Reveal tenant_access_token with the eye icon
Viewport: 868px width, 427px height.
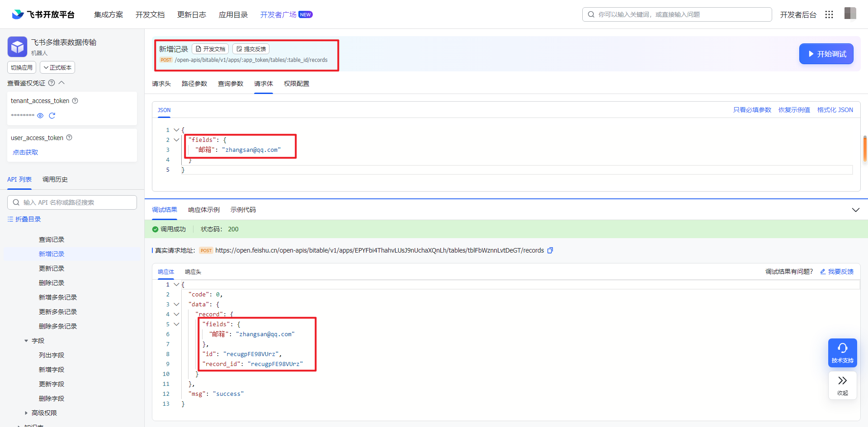click(40, 116)
